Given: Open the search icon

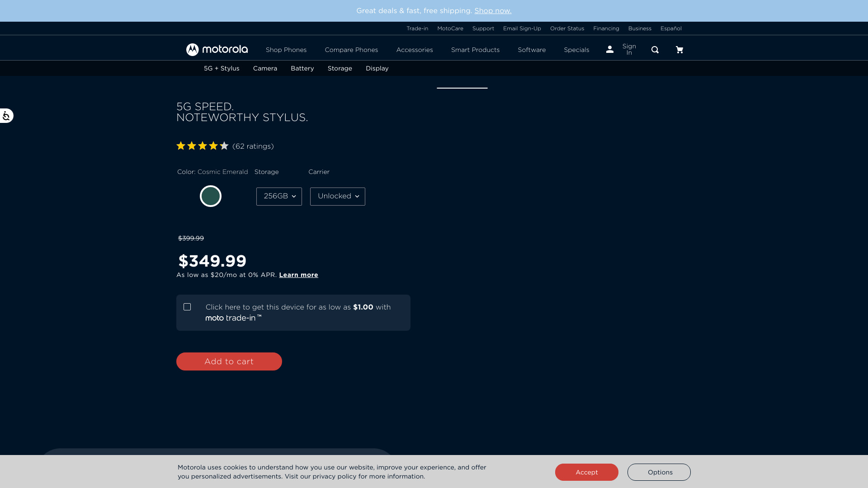Looking at the screenshot, I should click(x=655, y=50).
